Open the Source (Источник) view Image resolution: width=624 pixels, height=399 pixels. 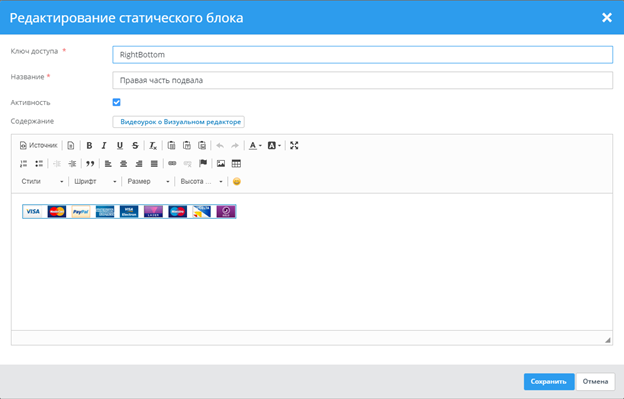(39, 146)
